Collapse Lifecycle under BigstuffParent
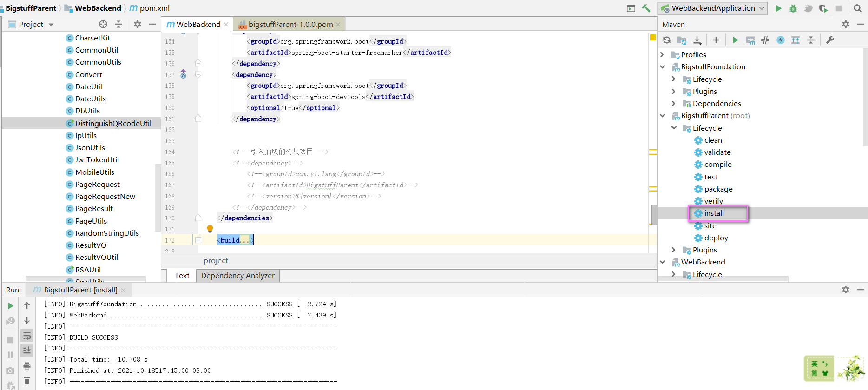Viewport: 868px width, 390px height. (674, 128)
